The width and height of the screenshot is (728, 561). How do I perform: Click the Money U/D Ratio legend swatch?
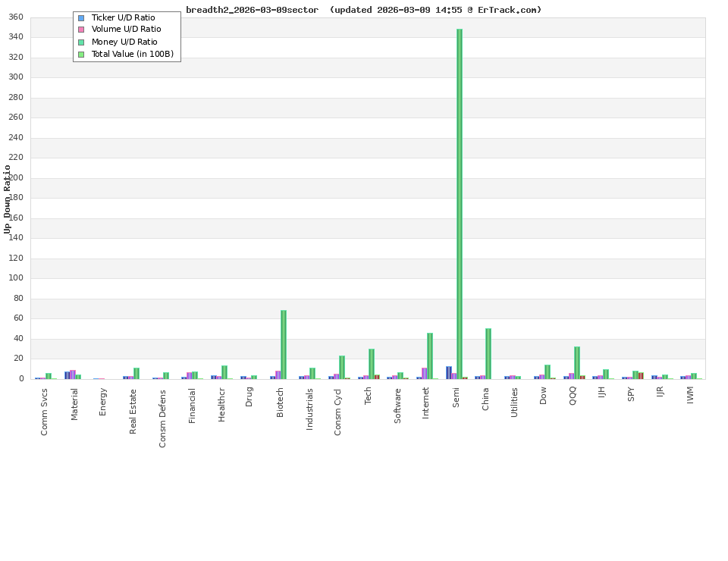tap(80, 41)
